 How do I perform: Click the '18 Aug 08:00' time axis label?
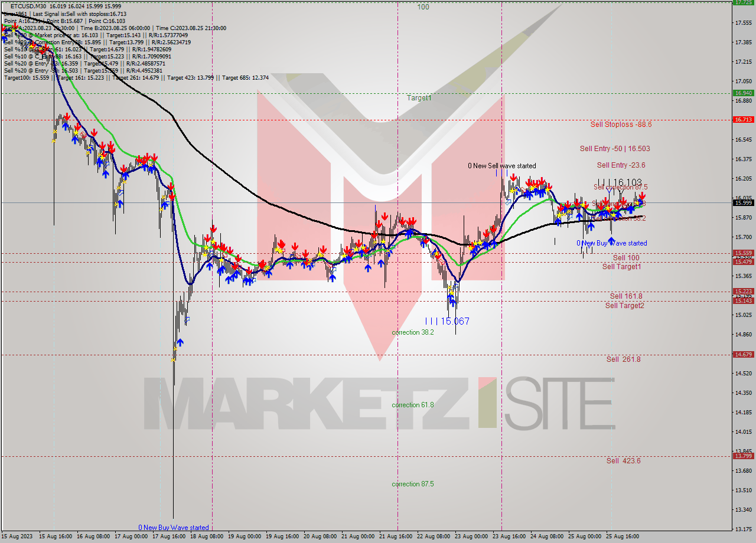point(207,537)
